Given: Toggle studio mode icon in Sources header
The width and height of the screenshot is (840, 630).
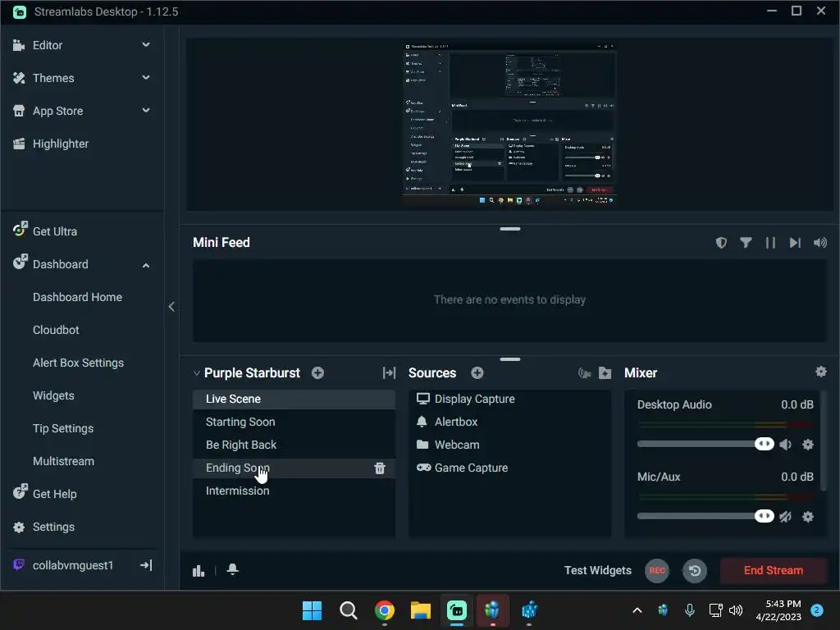Looking at the screenshot, I should 584,373.
